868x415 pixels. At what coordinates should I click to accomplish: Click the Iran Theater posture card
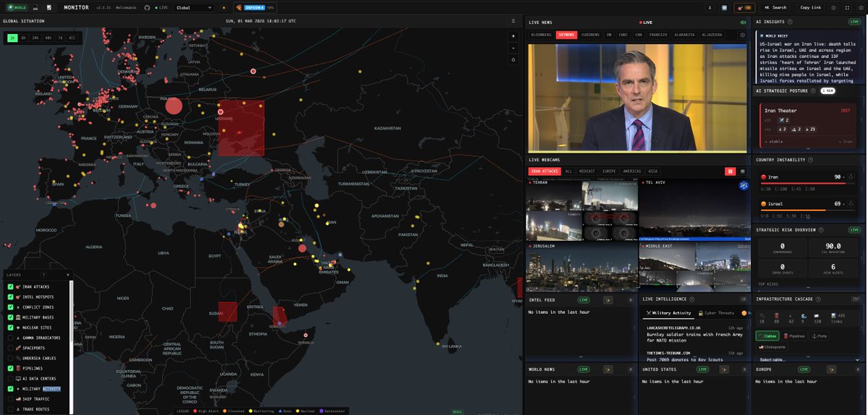(x=807, y=125)
